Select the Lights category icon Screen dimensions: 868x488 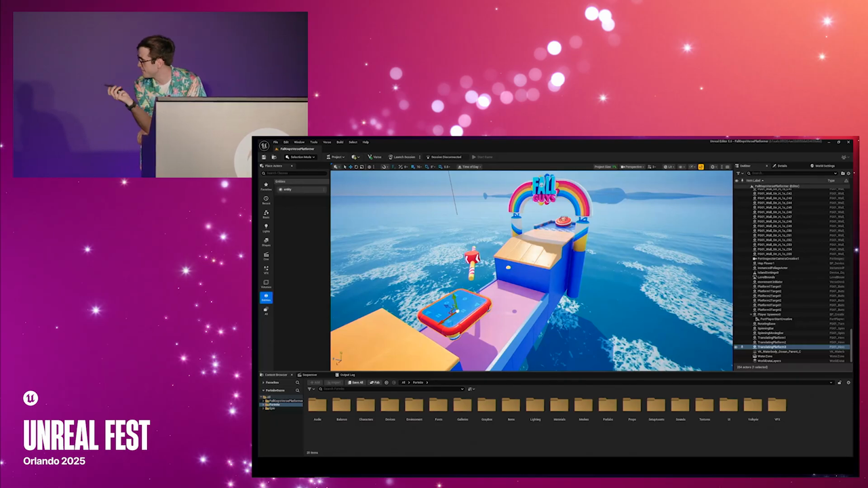point(266,228)
